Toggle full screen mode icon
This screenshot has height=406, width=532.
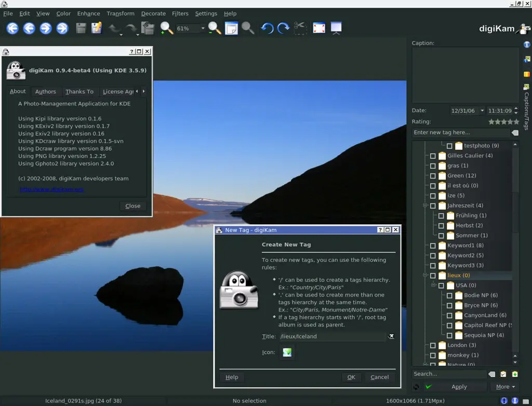[x=318, y=28]
